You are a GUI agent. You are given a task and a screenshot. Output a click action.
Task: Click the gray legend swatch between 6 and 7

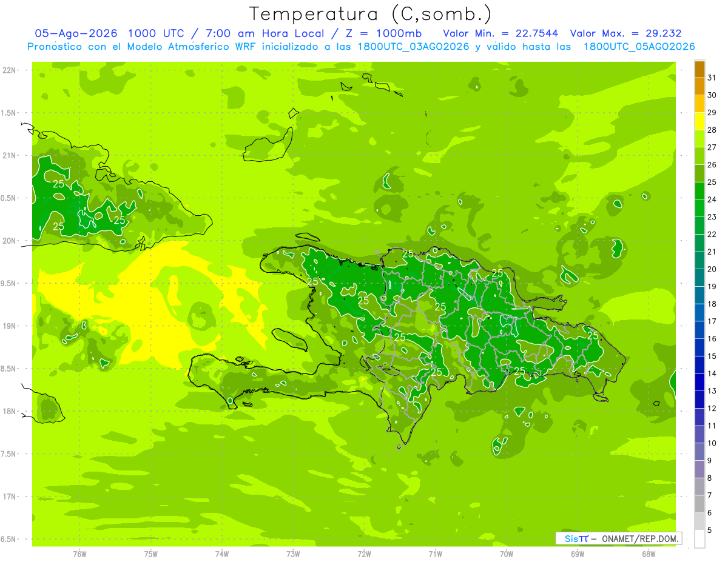[x=699, y=504]
